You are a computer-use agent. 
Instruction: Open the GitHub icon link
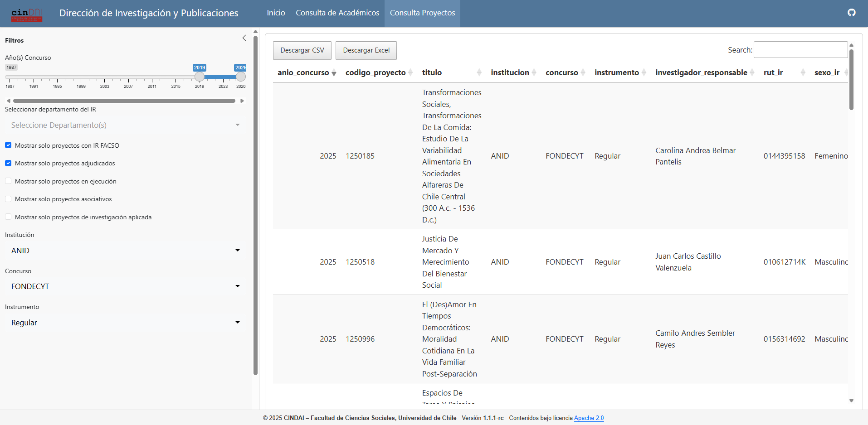pyautogui.click(x=851, y=13)
